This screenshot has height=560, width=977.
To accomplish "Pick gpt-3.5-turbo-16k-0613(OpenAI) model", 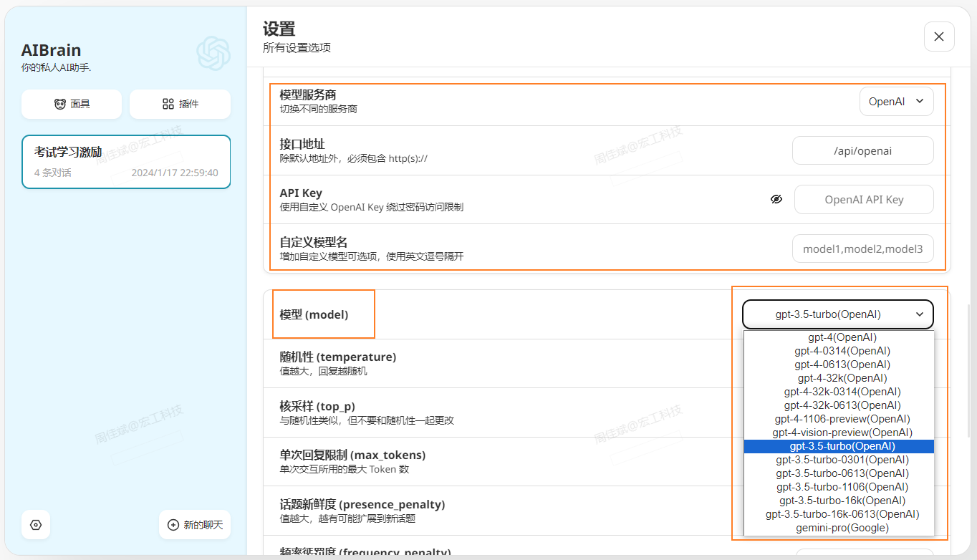I will coord(839,514).
